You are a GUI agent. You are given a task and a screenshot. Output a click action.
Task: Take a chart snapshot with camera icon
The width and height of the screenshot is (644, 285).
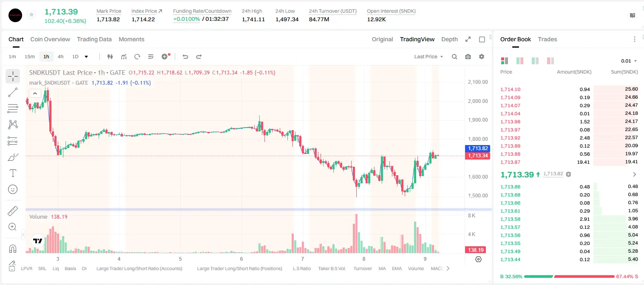[x=468, y=57]
